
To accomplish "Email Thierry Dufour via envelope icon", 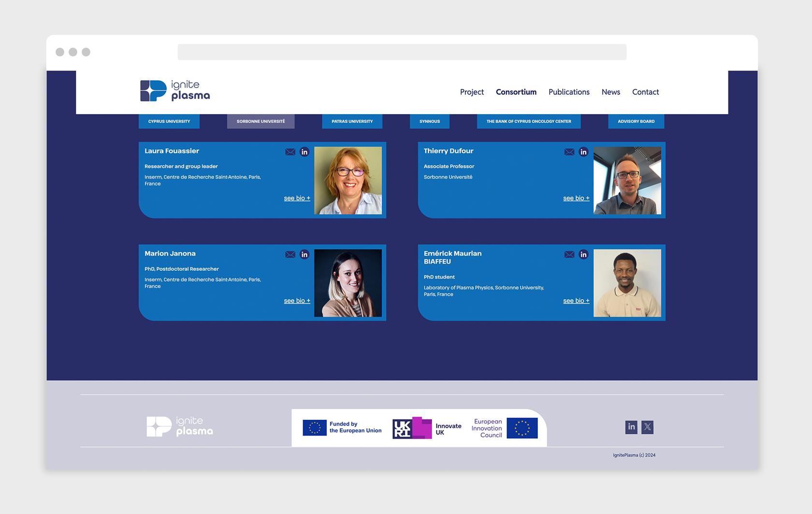I will coord(569,152).
